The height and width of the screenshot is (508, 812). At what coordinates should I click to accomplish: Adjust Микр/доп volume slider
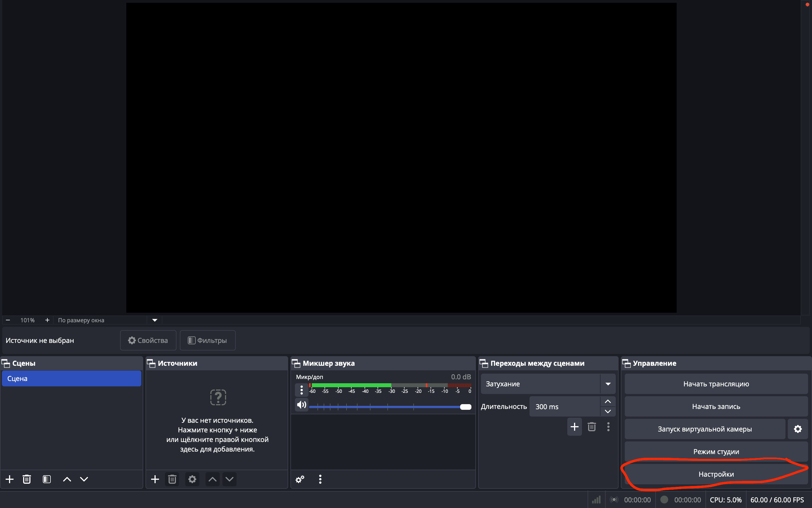(x=390, y=407)
